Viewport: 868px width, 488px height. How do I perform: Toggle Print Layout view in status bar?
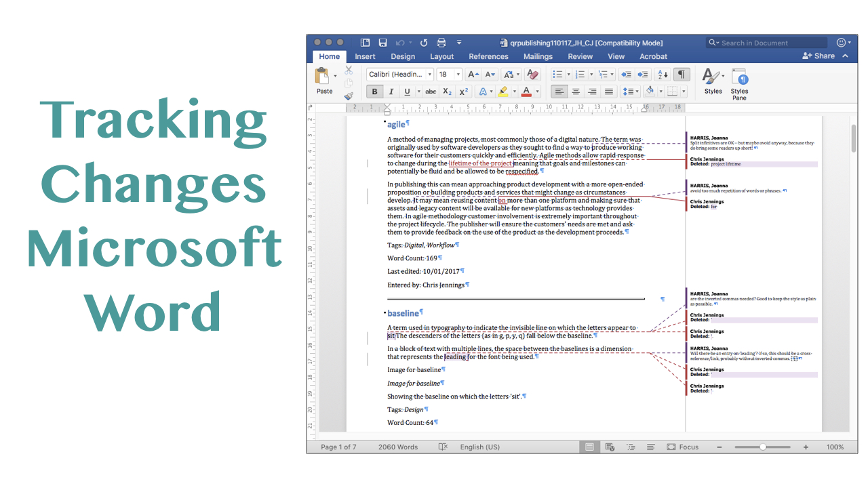coord(589,447)
